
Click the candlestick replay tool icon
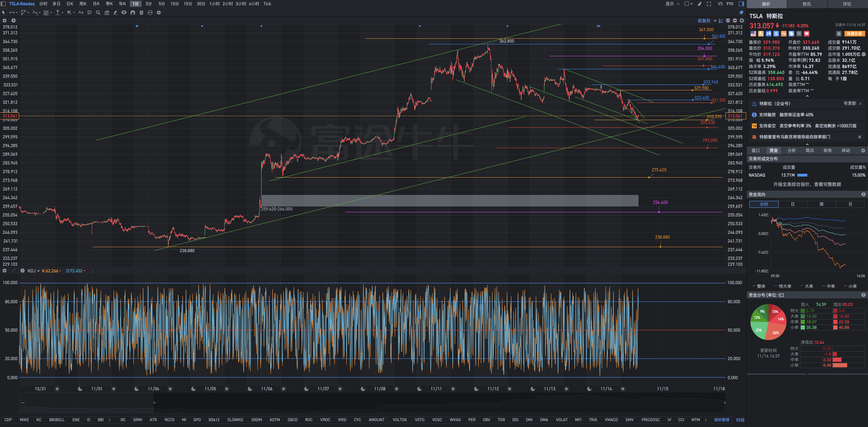pos(107,12)
